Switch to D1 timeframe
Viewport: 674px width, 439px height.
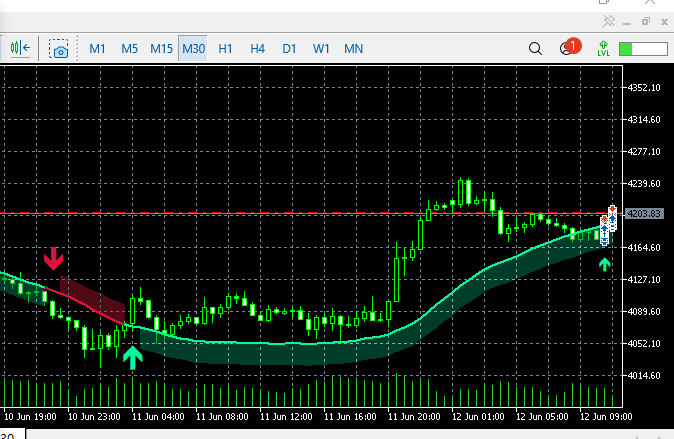pos(289,49)
